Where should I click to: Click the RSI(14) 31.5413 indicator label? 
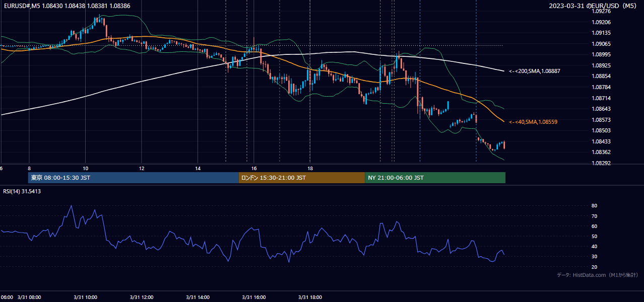[x=22, y=191]
